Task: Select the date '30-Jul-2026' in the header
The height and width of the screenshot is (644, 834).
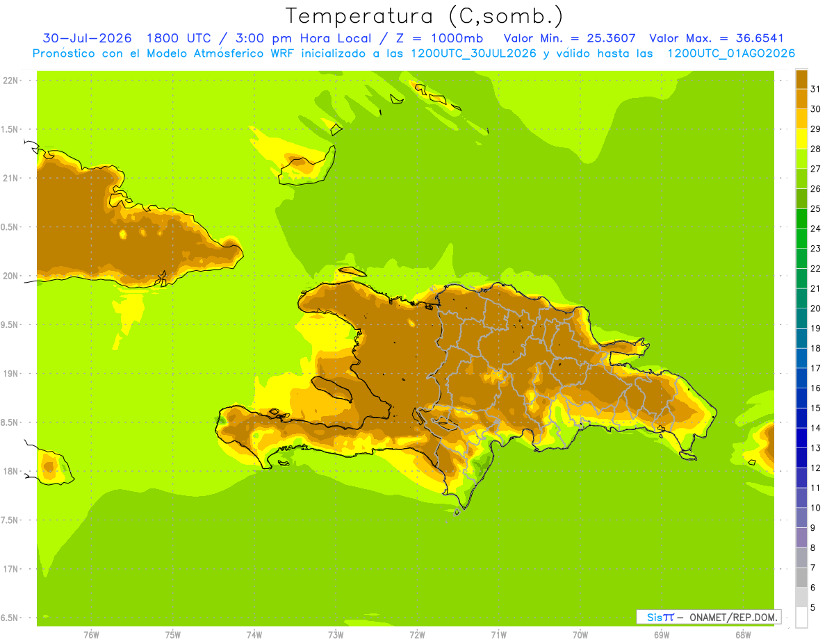Action: (x=88, y=38)
